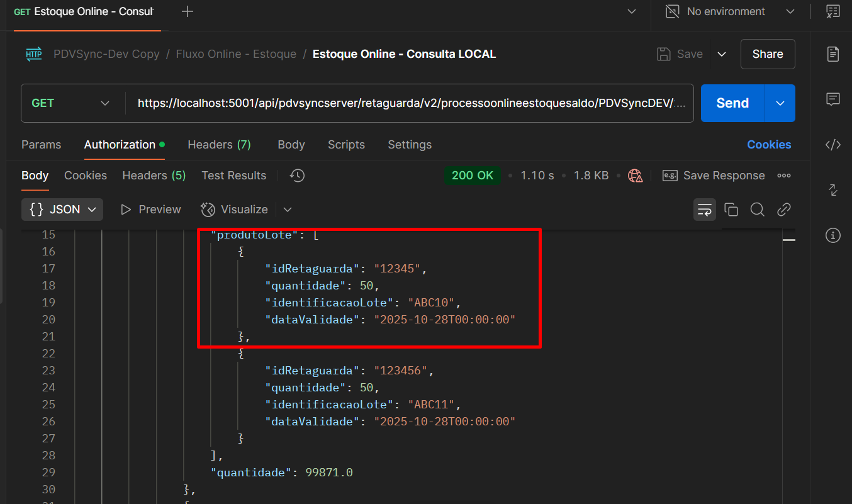Open the JSON format dropdown
Image resolution: width=852 pixels, height=504 pixels.
click(x=62, y=210)
